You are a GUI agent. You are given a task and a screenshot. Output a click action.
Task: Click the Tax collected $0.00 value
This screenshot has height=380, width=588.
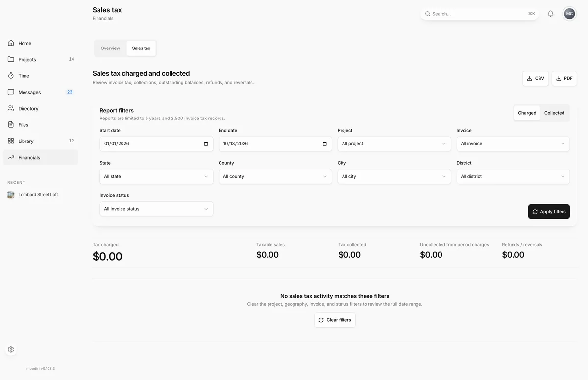point(349,255)
